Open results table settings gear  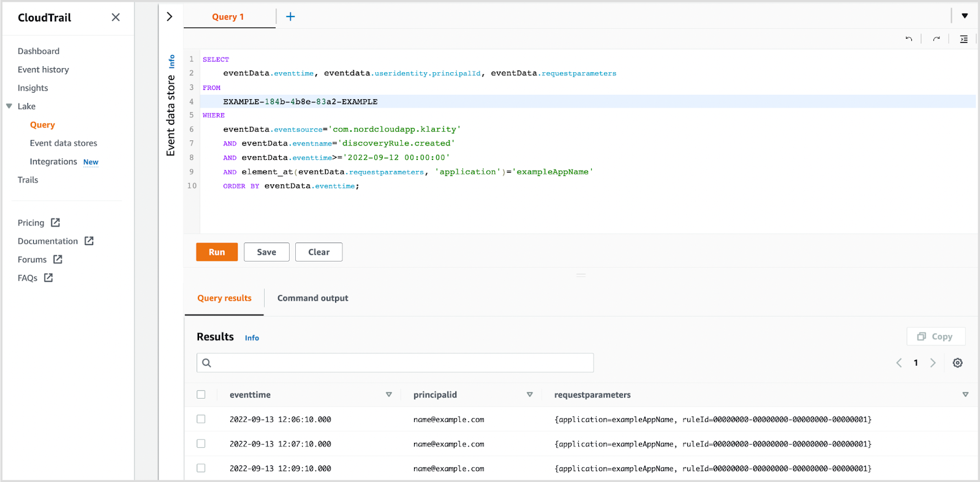(x=957, y=363)
